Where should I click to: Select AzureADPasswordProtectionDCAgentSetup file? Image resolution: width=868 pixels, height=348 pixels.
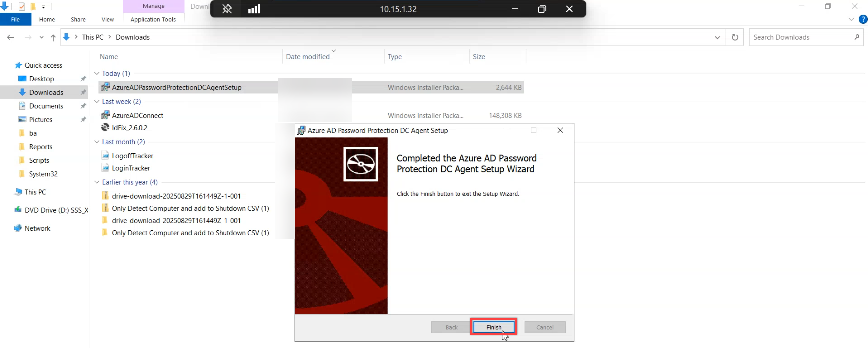pos(311,87)
